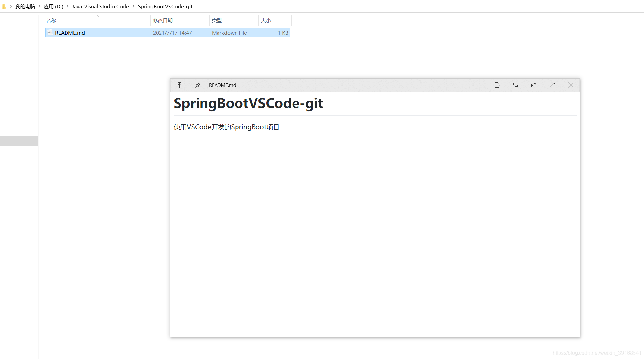Open README.md with default app icon
The height and width of the screenshot is (359, 644).
pos(497,85)
